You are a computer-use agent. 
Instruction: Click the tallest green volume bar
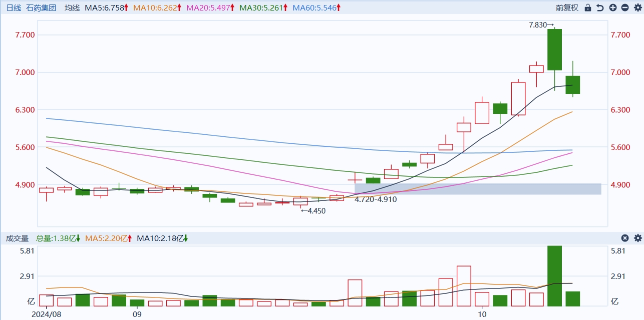(x=554, y=276)
